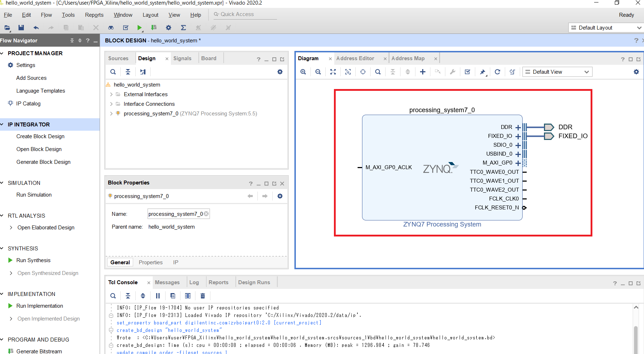The height and width of the screenshot is (354, 644).
Task: Click the Generate Bitstream icon
Action: coord(11,351)
